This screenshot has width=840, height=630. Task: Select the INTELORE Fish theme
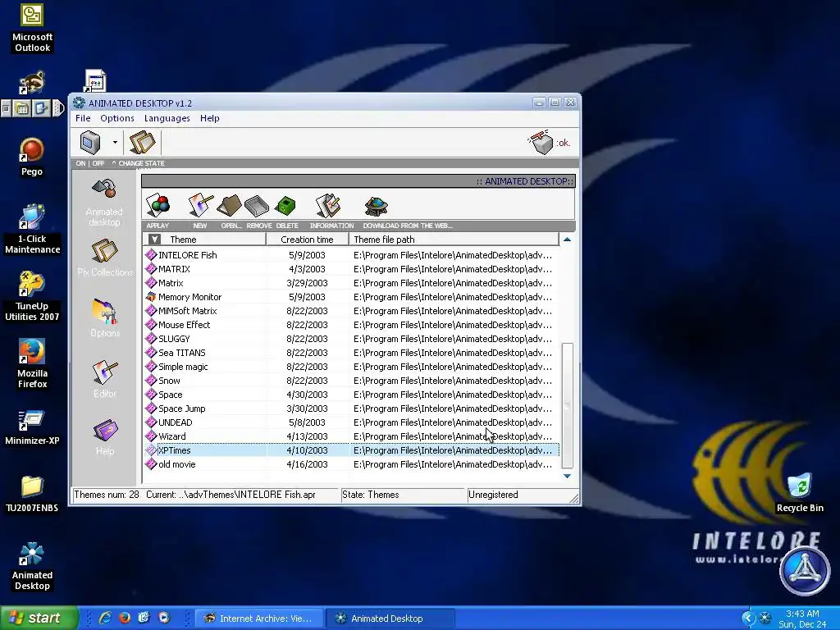(351, 255)
